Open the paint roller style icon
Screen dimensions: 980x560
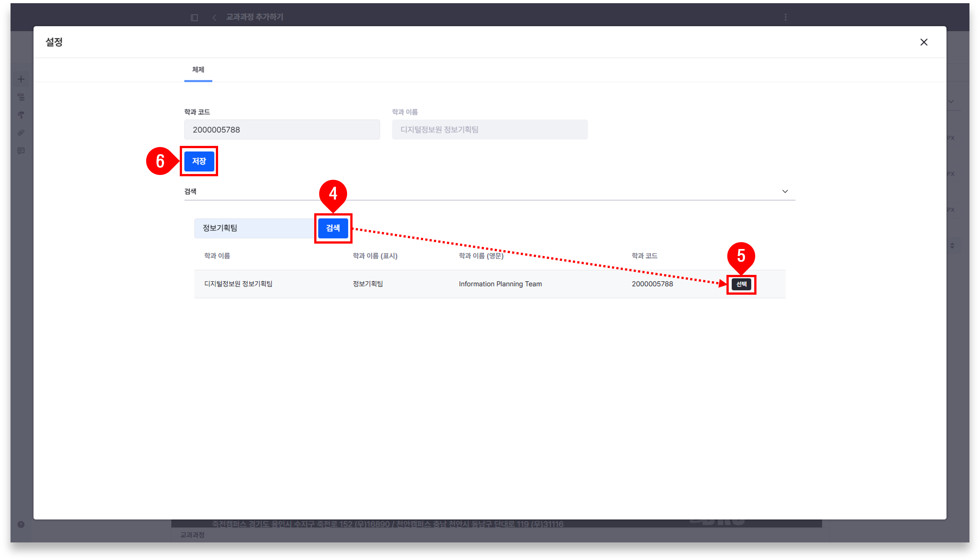(21, 115)
